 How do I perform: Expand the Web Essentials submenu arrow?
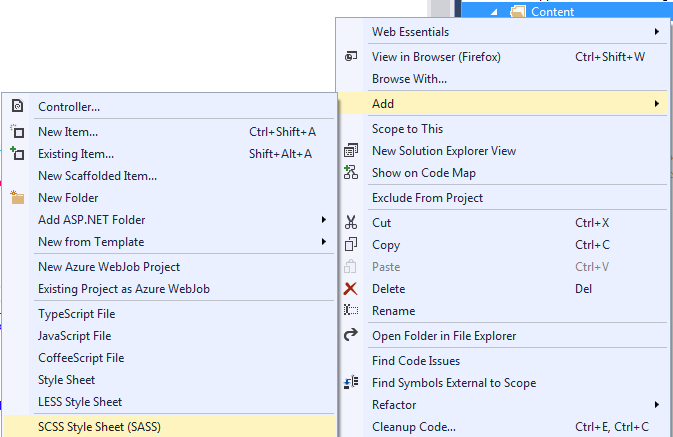(656, 32)
